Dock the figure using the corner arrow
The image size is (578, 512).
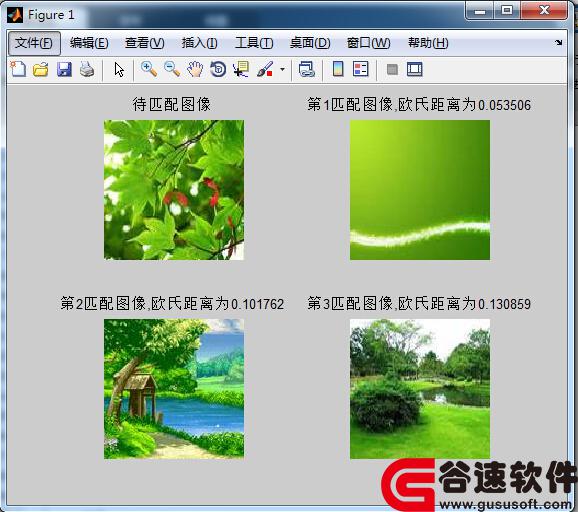558,42
